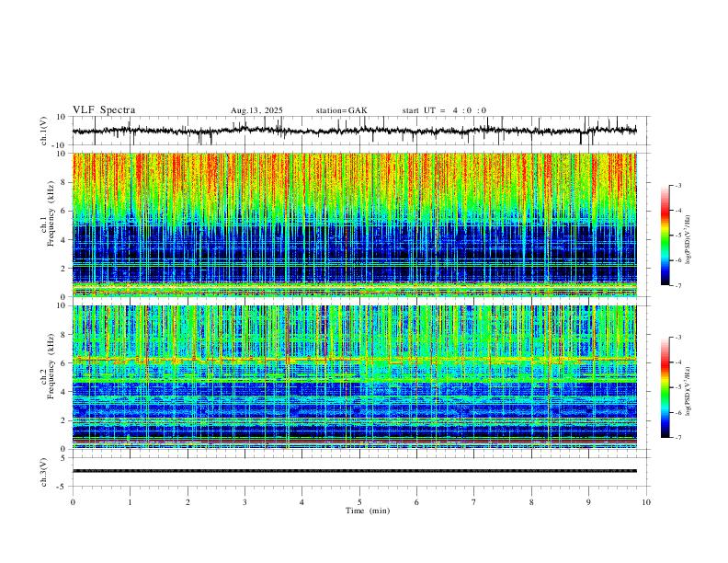The image size is (728, 563).
Task: Click the '-4' label on ch.2 color bar
Action: [x=677, y=362]
